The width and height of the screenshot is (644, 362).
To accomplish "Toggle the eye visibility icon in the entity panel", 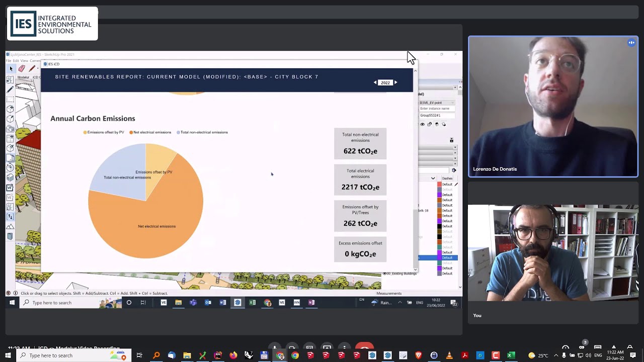I will (422, 124).
